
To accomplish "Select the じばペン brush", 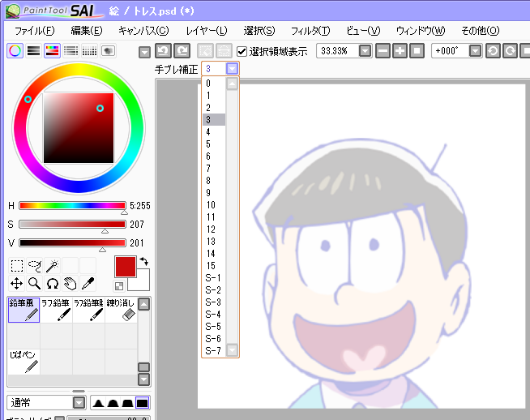I will [x=24, y=362].
